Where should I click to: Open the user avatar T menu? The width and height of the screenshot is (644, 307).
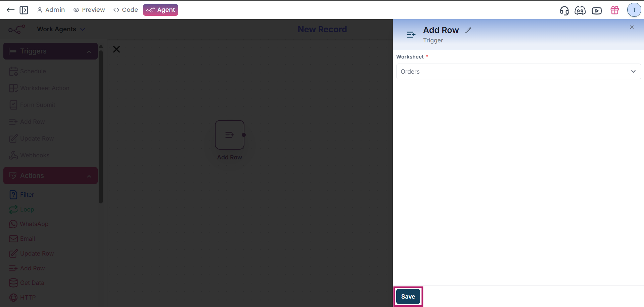click(x=634, y=10)
